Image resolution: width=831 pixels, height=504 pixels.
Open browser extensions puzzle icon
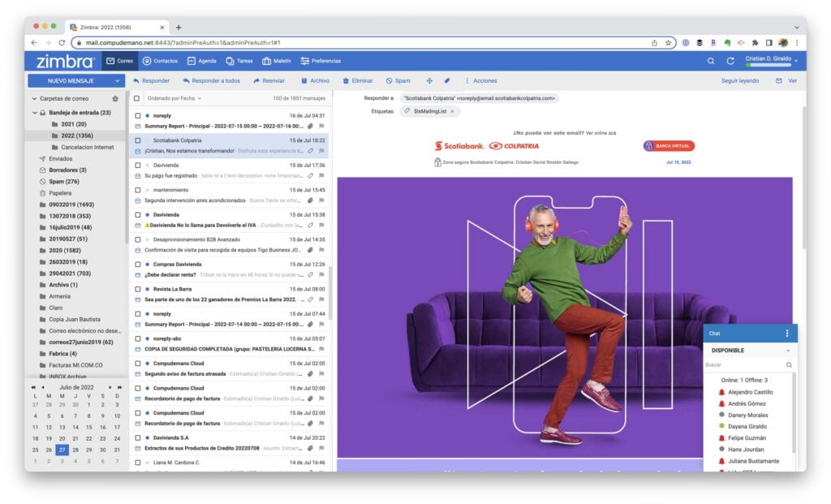tap(755, 42)
